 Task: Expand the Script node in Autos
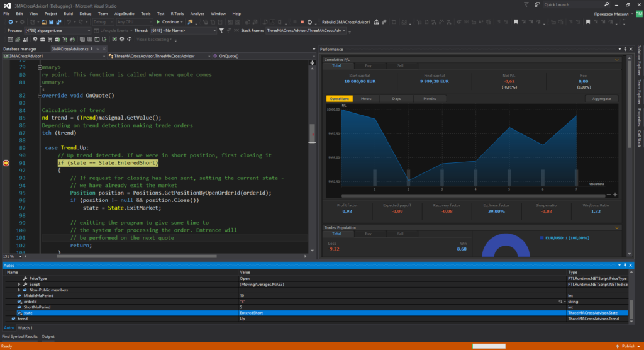19,285
